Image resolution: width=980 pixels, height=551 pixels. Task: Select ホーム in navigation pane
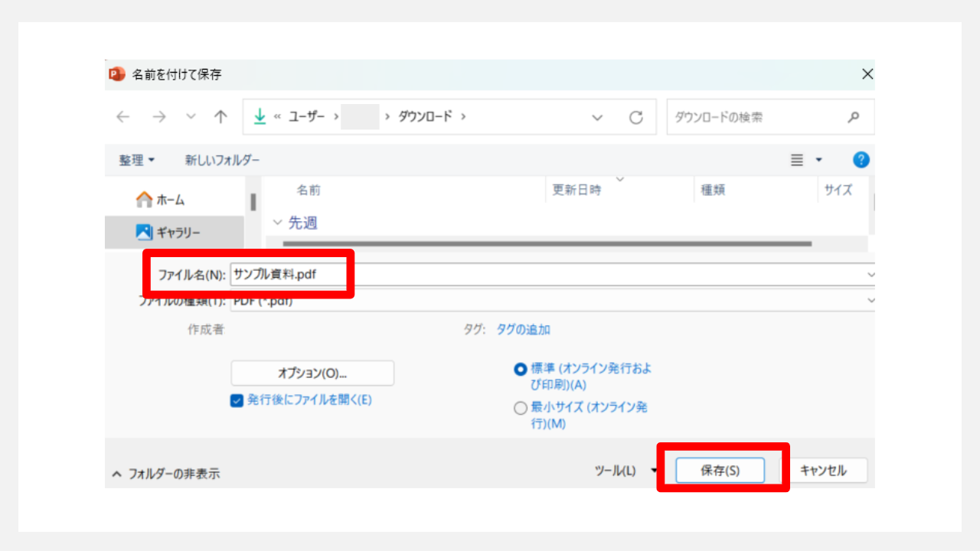[160, 200]
